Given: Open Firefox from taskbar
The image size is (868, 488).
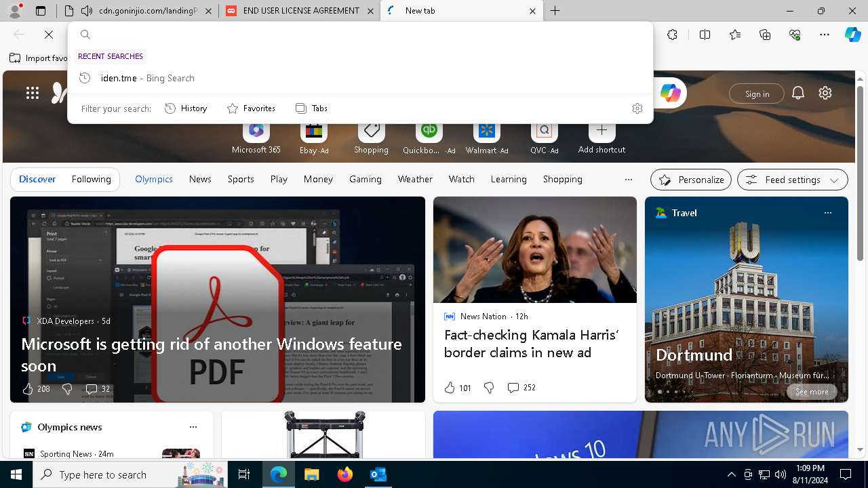Looking at the screenshot, I should (344, 474).
